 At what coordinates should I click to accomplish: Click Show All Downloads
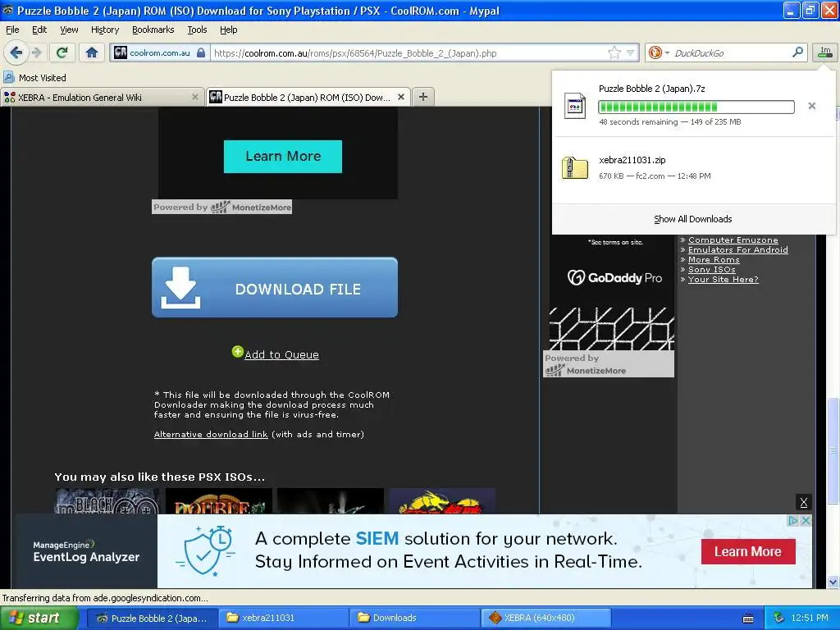[692, 219]
